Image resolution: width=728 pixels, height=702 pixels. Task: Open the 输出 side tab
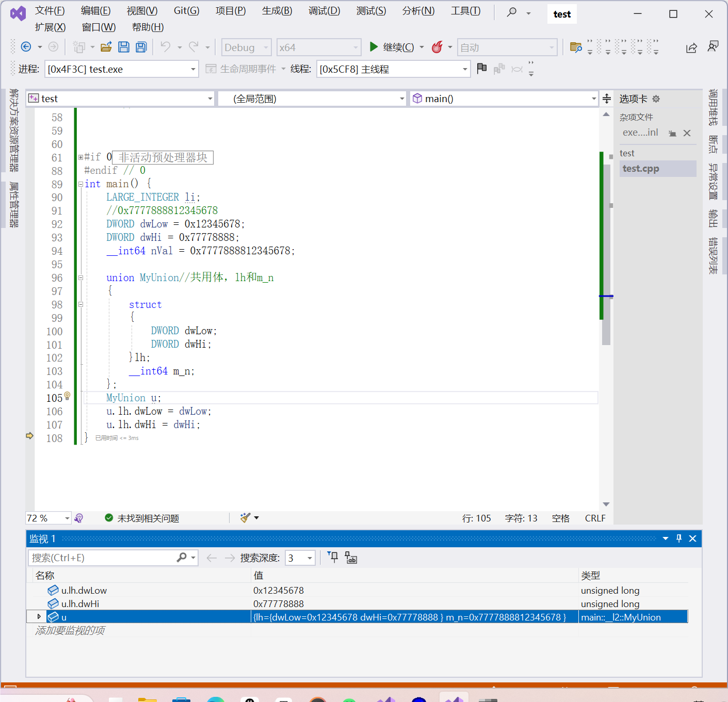714,218
